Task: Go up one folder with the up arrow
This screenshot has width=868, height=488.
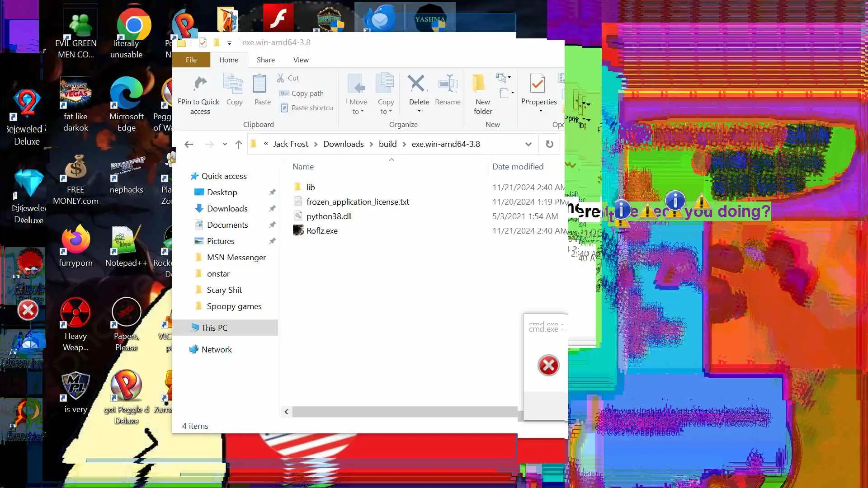Action: [x=239, y=145]
